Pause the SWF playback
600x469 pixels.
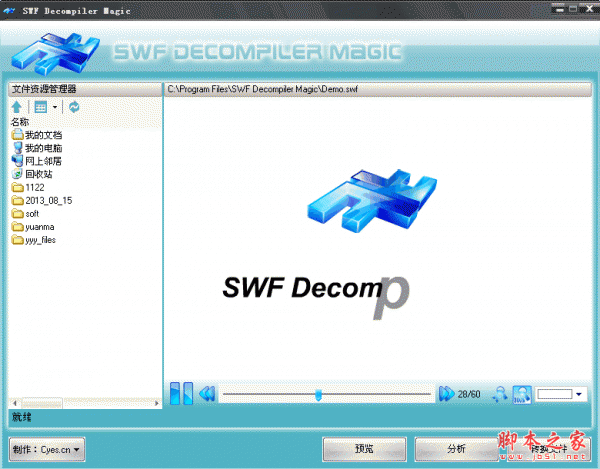coord(181,393)
